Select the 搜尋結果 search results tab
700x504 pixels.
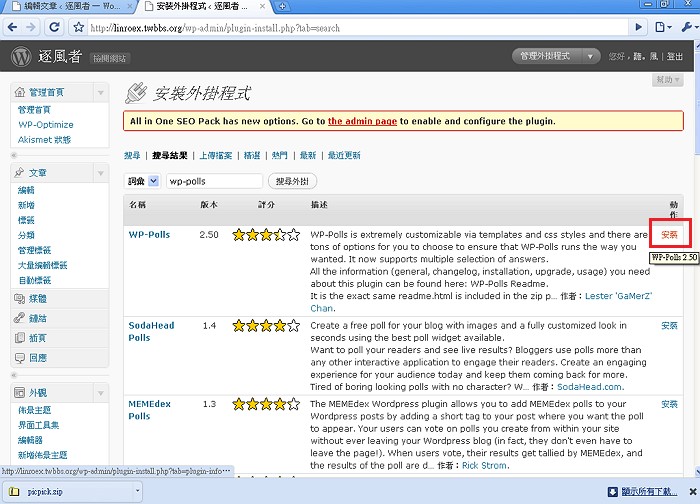pyautogui.click(x=170, y=155)
